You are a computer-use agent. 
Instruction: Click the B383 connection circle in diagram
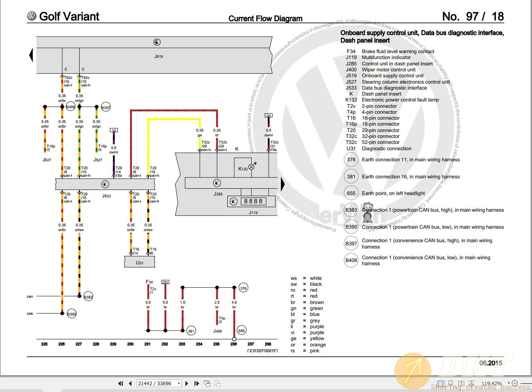88,297
